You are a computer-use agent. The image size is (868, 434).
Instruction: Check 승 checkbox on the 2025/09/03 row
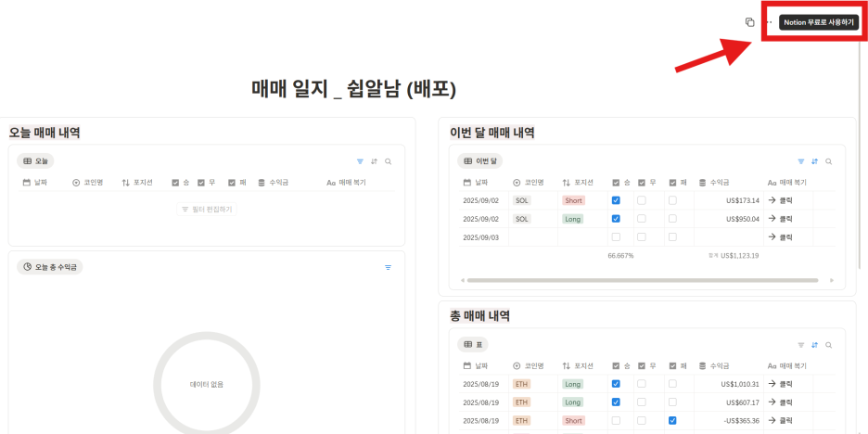(616, 237)
